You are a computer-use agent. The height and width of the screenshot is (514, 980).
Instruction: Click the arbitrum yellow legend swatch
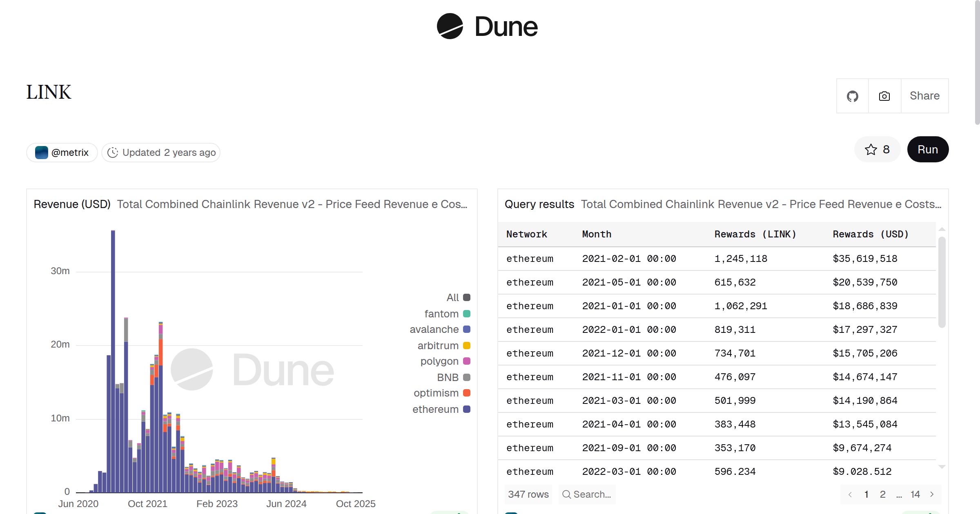467,346
